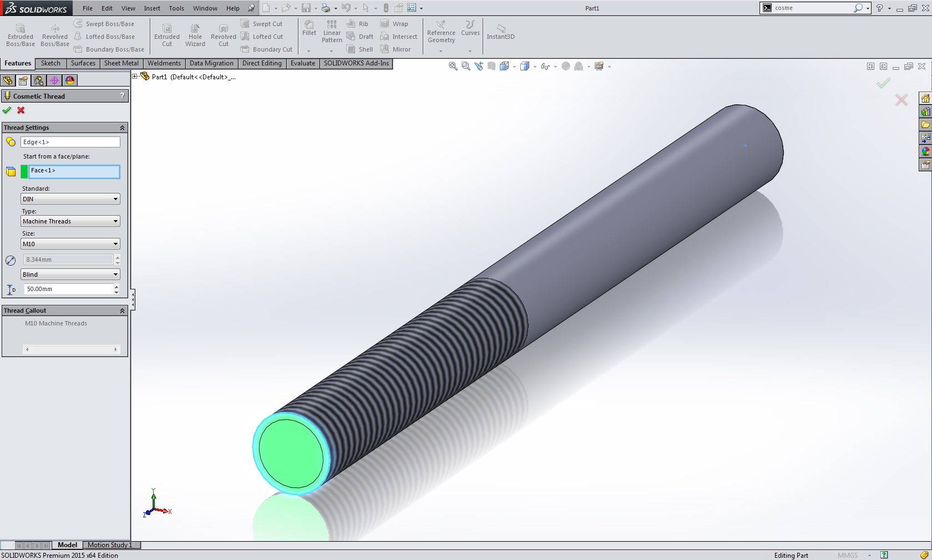Click the Fillet tool
Screen dimensions: 932x560
pos(309,28)
